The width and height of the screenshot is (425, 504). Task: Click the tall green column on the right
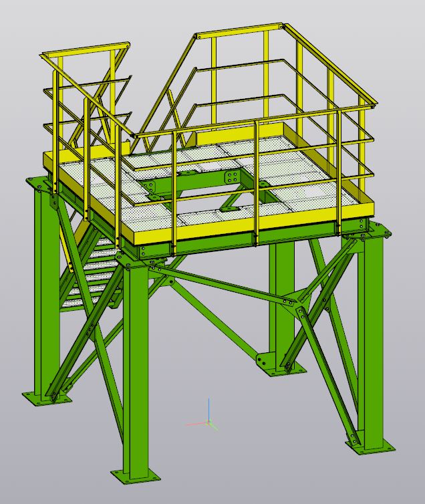coord(370,334)
